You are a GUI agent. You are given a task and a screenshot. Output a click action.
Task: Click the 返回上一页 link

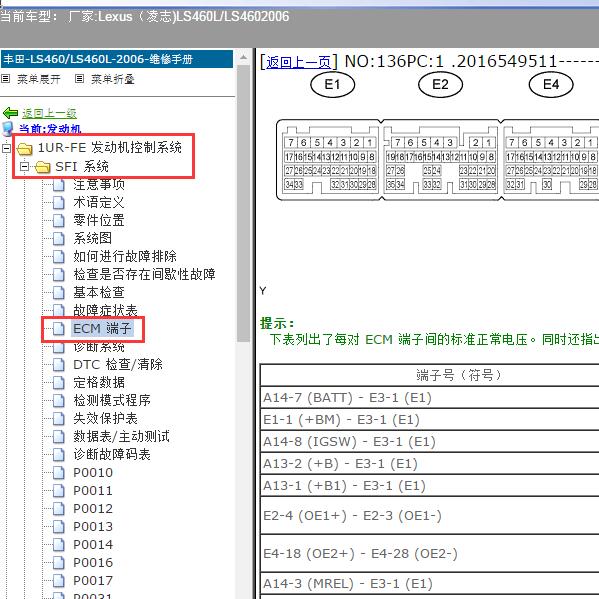pos(298,62)
